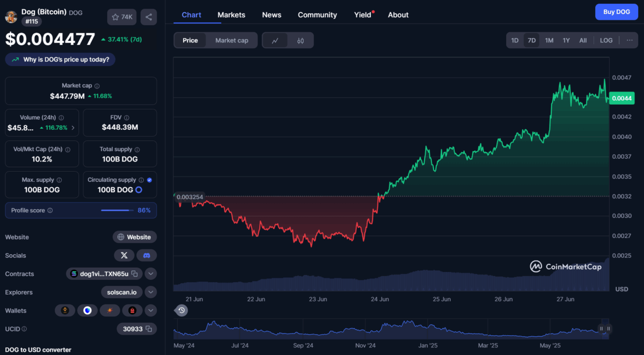The height and width of the screenshot is (355, 644).
Task: Click the #115 rank badge
Action: (x=32, y=21)
